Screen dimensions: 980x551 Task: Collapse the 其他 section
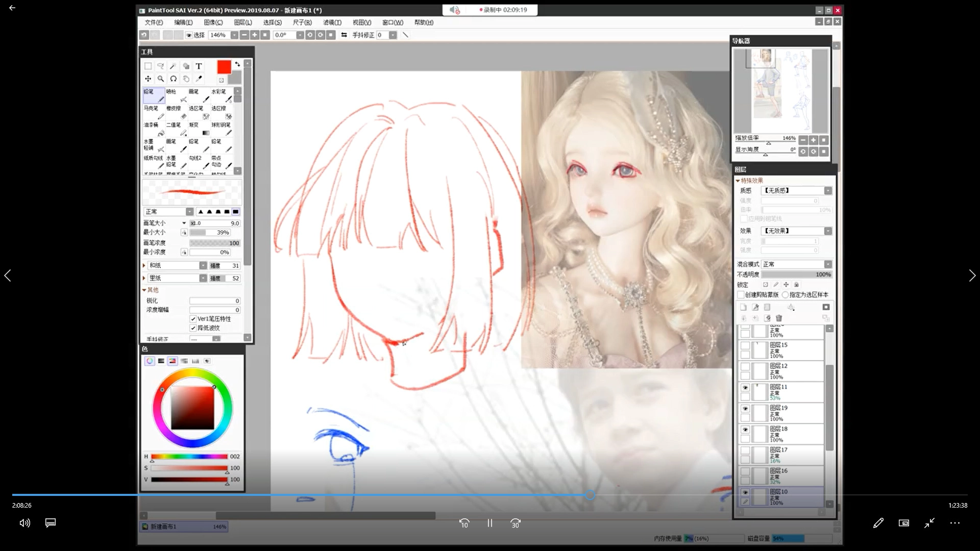(x=144, y=290)
